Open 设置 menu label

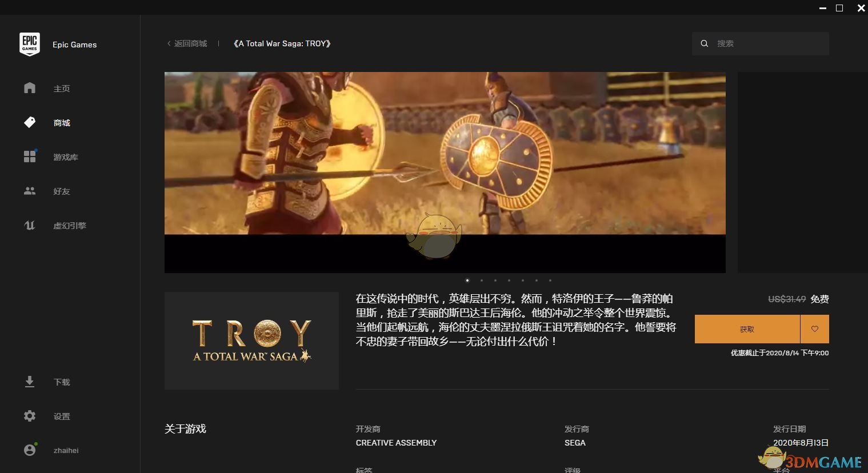62,416
